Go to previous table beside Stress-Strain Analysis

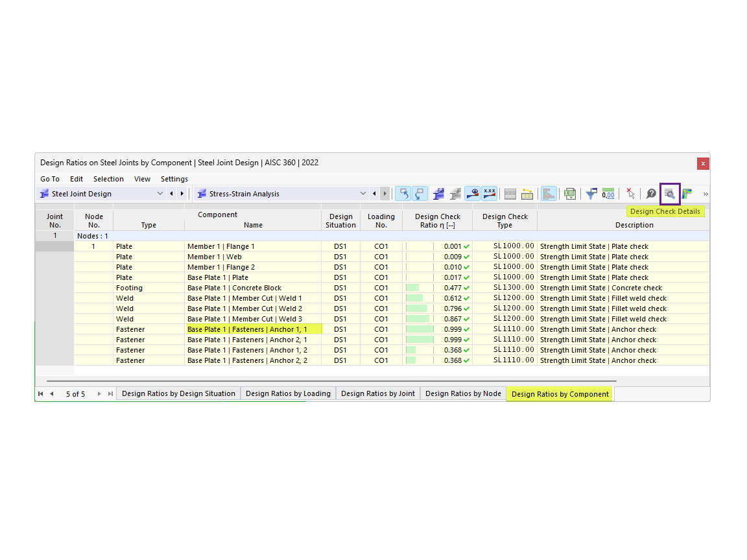pyautogui.click(x=374, y=194)
